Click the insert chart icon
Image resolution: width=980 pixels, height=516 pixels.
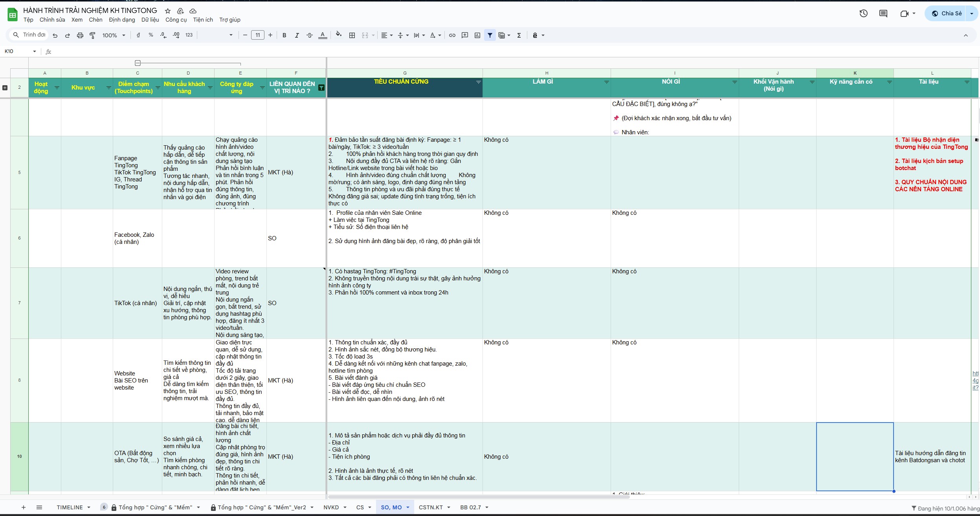477,35
